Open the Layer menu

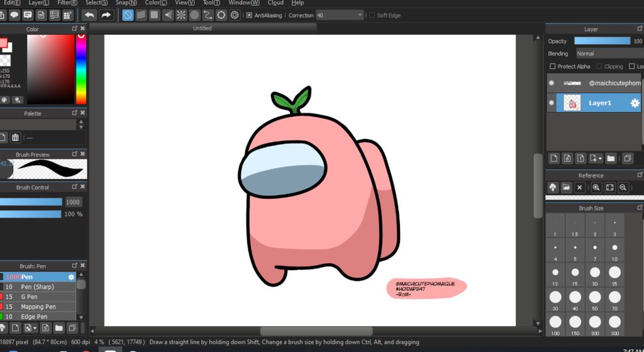[x=38, y=3]
